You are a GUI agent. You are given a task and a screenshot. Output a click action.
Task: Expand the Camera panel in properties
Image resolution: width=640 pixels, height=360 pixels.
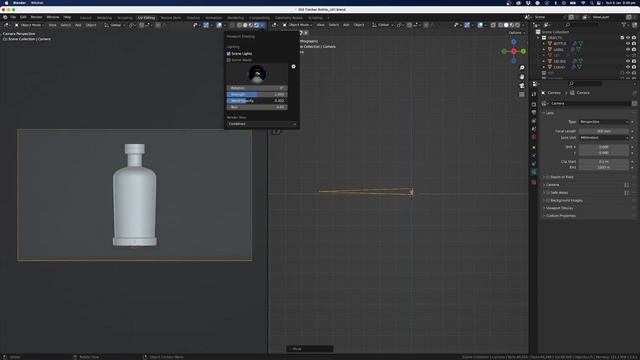552,185
